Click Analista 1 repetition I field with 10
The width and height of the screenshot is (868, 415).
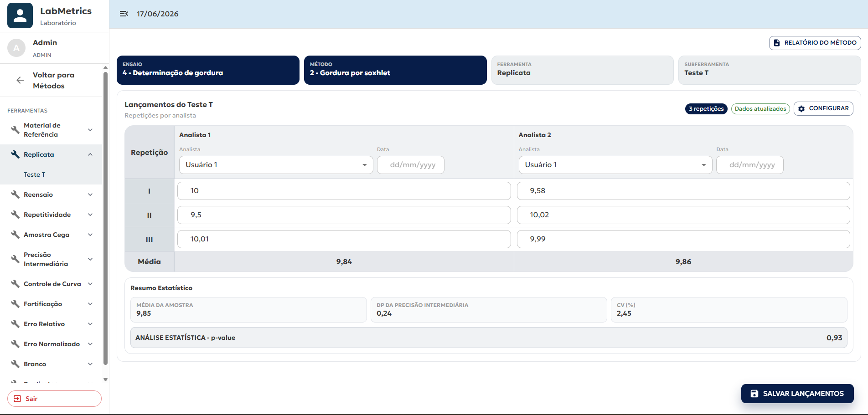point(344,191)
